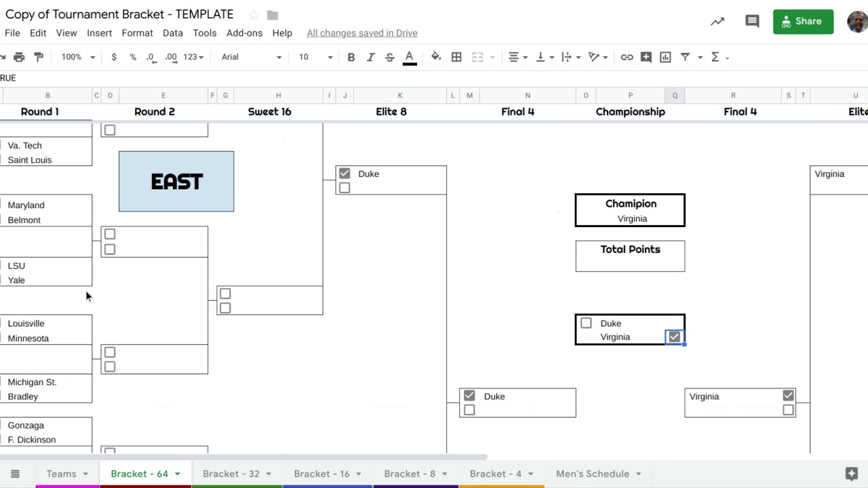Uncheck Duke Final 4 checkbox

tap(469, 396)
